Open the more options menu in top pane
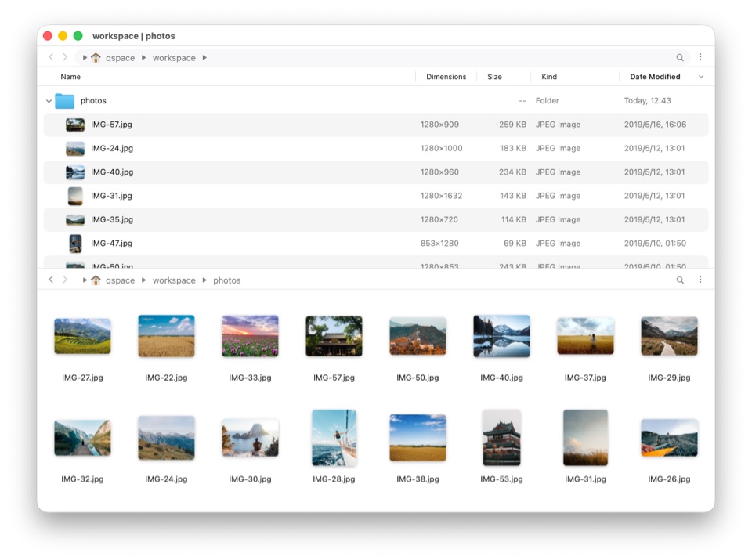752x560 pixels. 700,57
